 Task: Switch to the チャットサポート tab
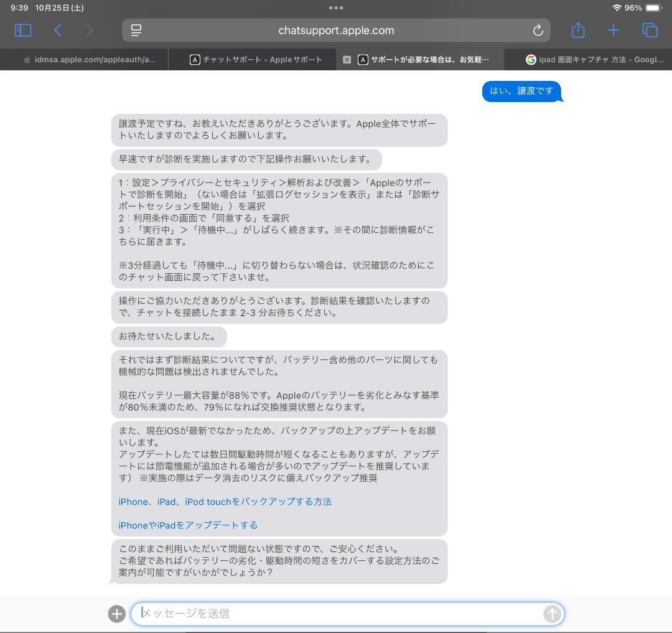(257, 60)
